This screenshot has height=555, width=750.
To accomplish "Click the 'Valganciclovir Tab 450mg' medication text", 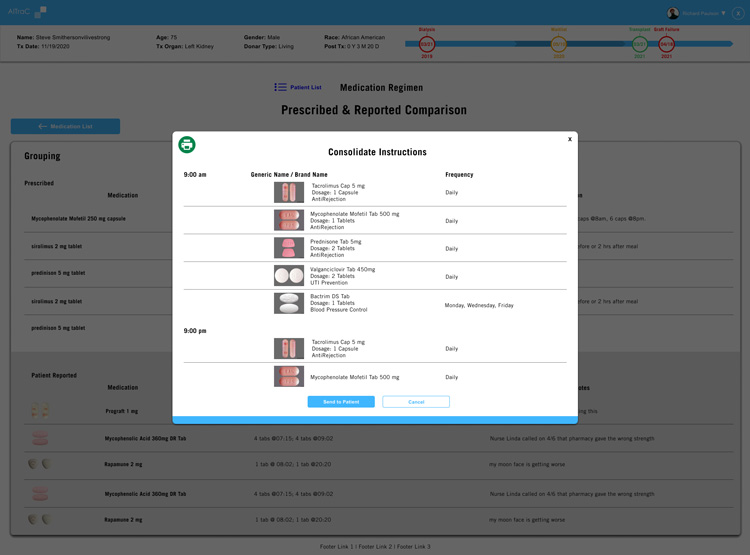I will [x=342, y=269].
